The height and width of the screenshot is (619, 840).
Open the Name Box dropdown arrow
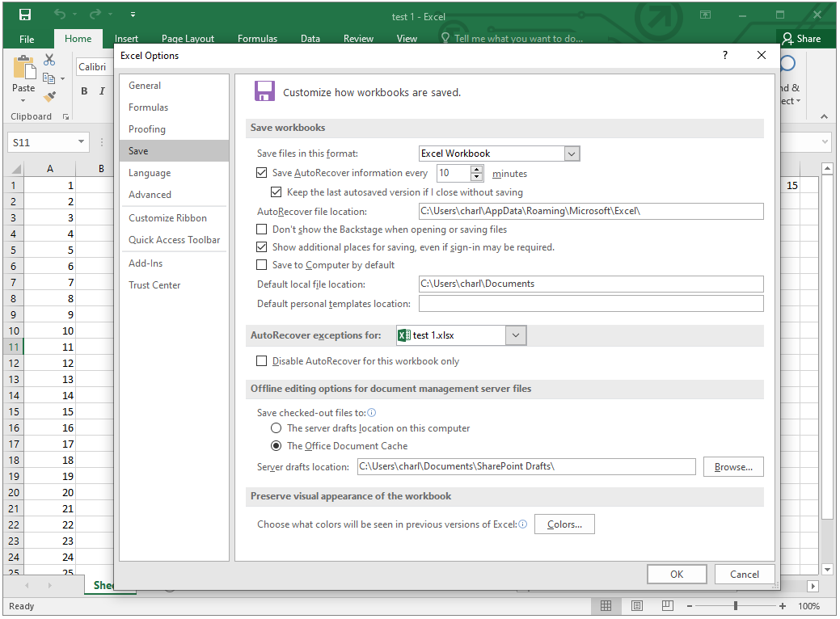click(x=81, y=142)
